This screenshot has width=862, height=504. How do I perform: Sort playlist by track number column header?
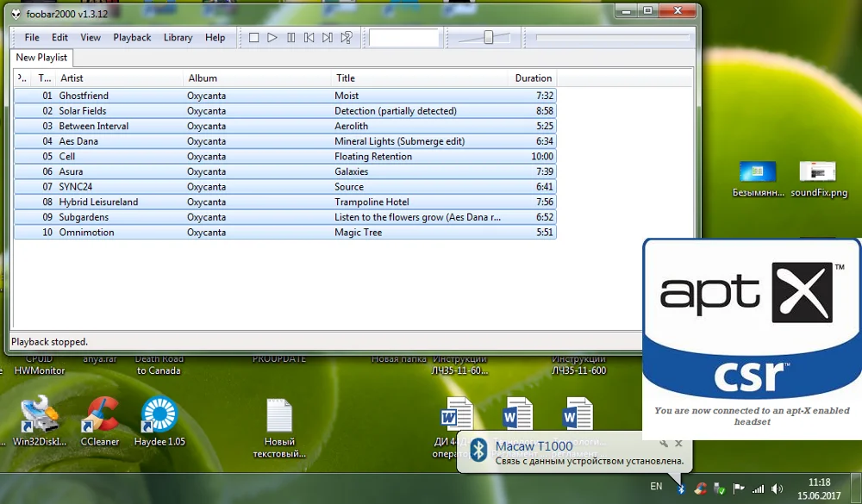click(44, 78)
